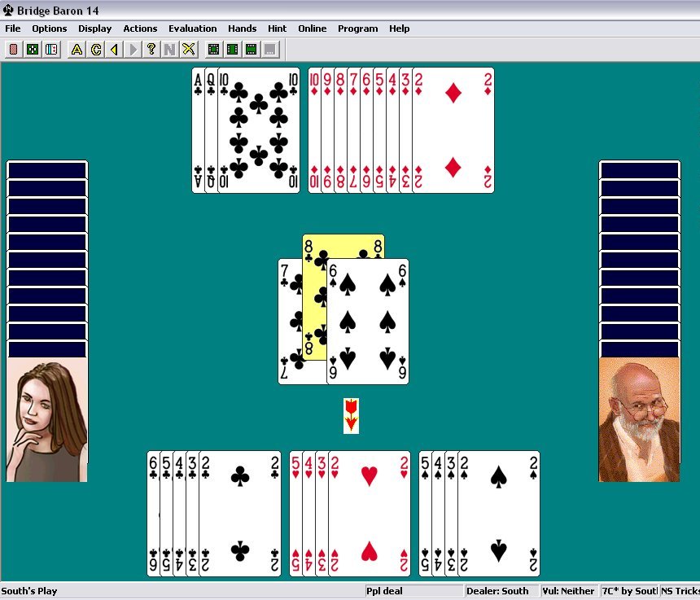
Task: Click the yellow left arrow toolbar icon
Action: (114, 50)
